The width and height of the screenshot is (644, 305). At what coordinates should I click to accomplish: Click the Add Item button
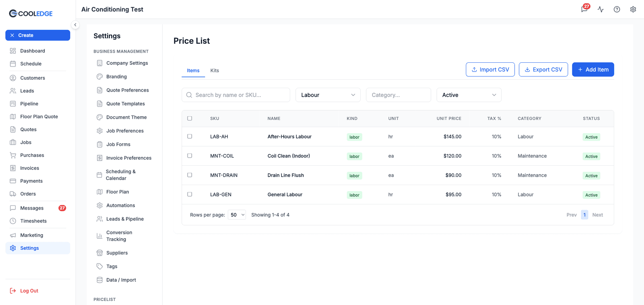click(x=593, y=70)
